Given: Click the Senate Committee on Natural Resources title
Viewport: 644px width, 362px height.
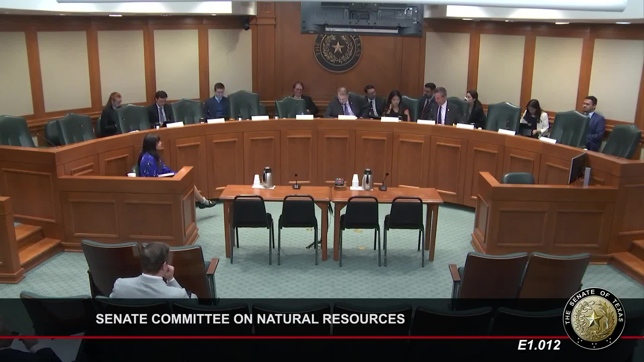Looking at the screenshot, I should pos(250,319).
